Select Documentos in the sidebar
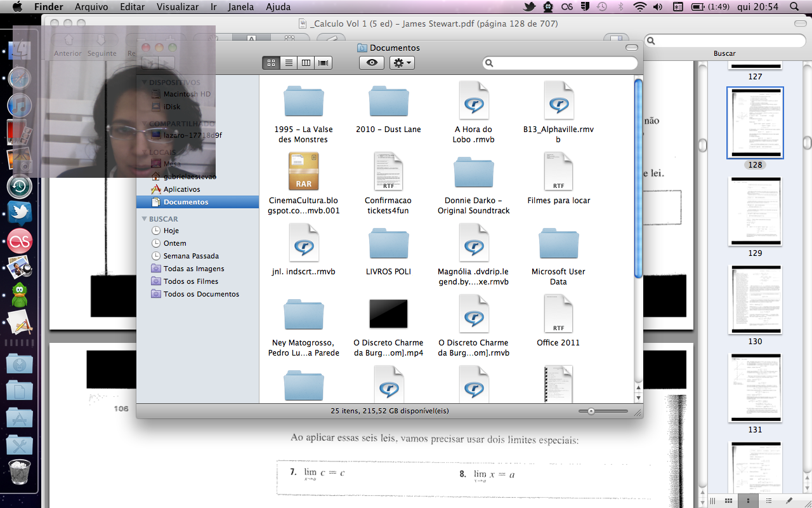The width and height of the screenshot is (812, 508). [x=197, y=202]
